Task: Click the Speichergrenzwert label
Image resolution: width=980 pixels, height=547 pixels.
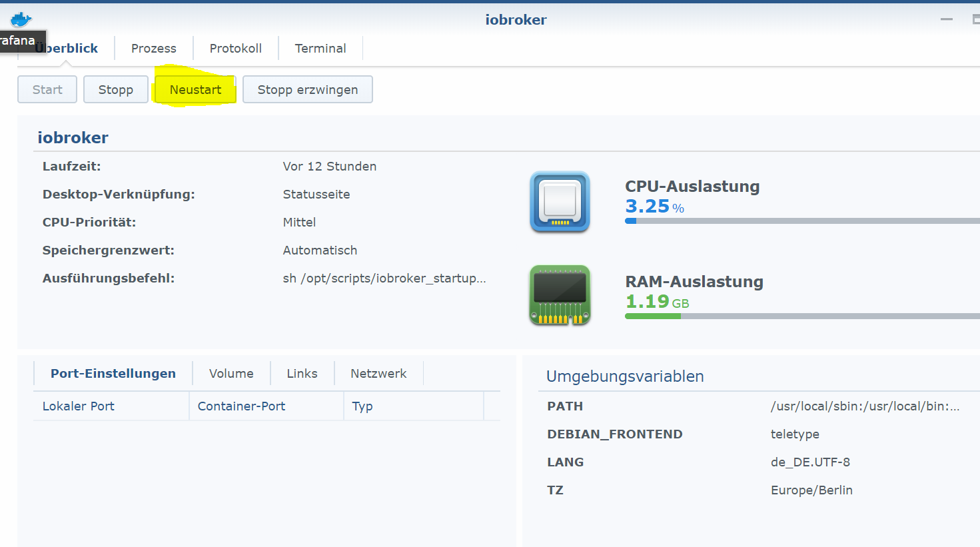Action: (x=108, y=251)
